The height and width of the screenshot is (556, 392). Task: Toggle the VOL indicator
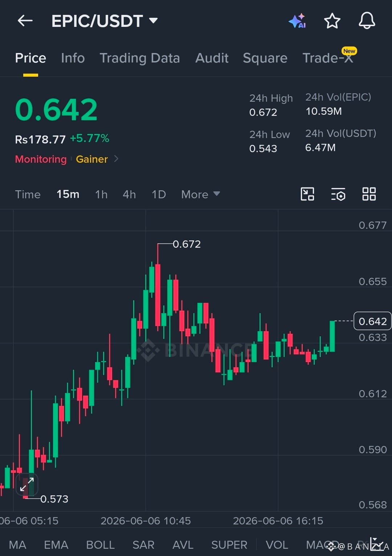click(x=277, y=545)
